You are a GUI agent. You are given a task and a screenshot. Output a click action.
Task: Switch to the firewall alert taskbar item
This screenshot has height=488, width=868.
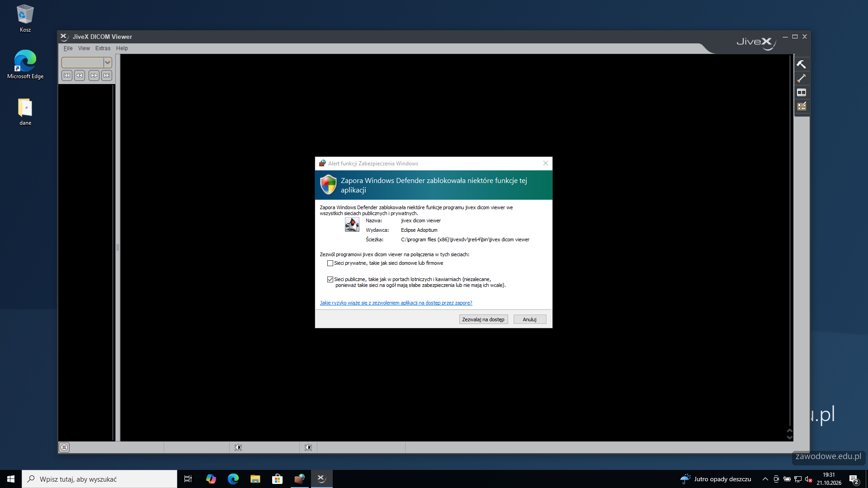pyautogui.click(x=299, y=479)
